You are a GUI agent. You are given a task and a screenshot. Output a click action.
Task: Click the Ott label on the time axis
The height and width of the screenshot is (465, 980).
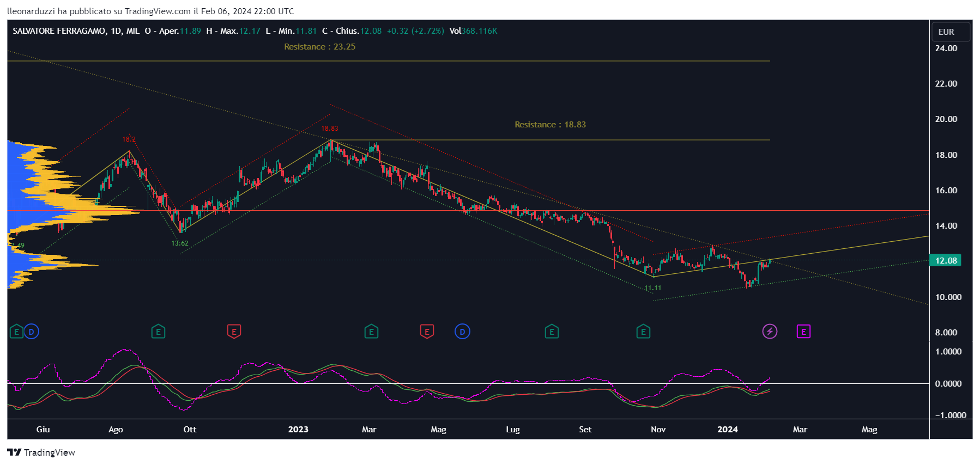pos(190,430)
